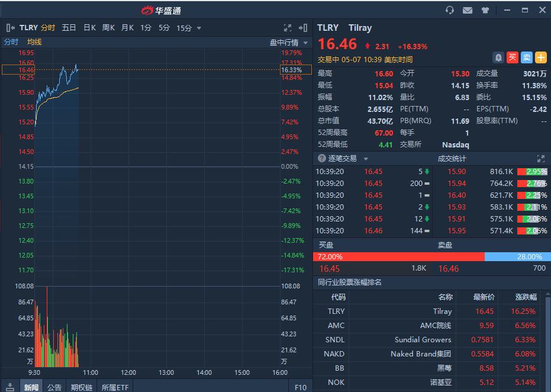This screenshot has width=551, height=392.
Task: Click the red 72.00% buy ratio bar
Action: click(x=398, y=257)
